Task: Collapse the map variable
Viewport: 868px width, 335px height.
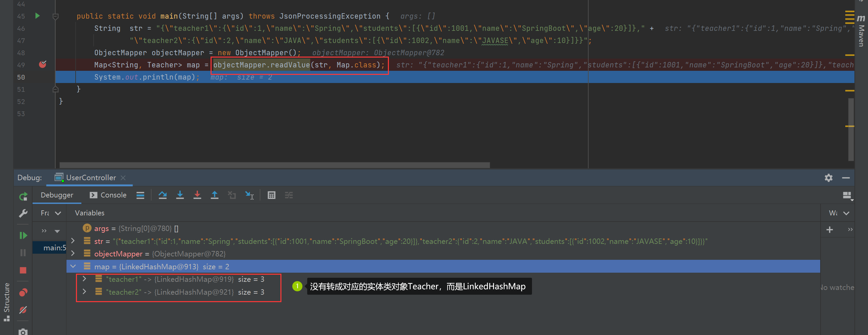Action: coord(73,266)
